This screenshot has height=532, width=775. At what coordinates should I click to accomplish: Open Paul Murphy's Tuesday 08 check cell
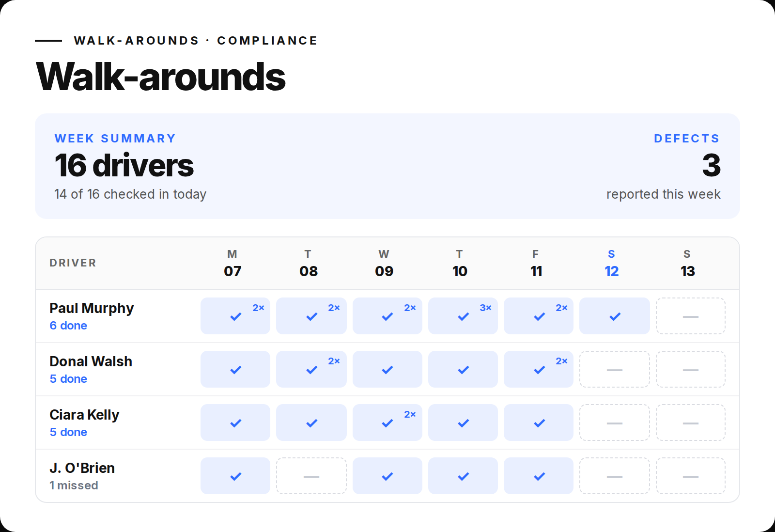tap(311, 316)
